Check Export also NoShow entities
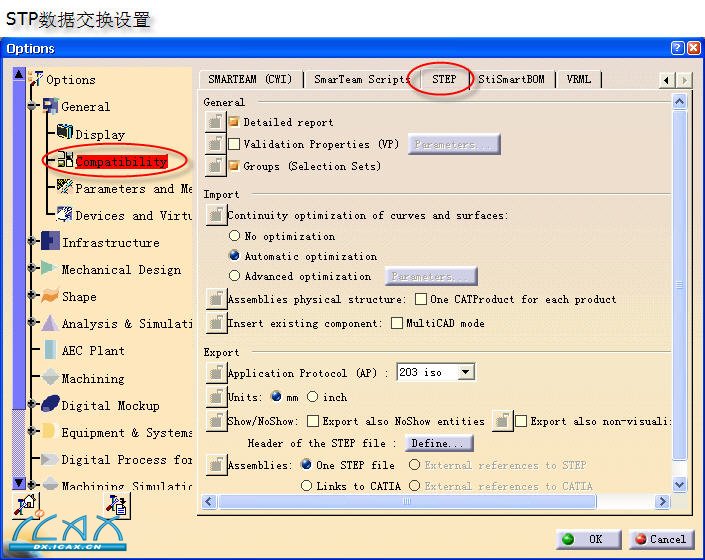705x560 pixels. point(313,421)
